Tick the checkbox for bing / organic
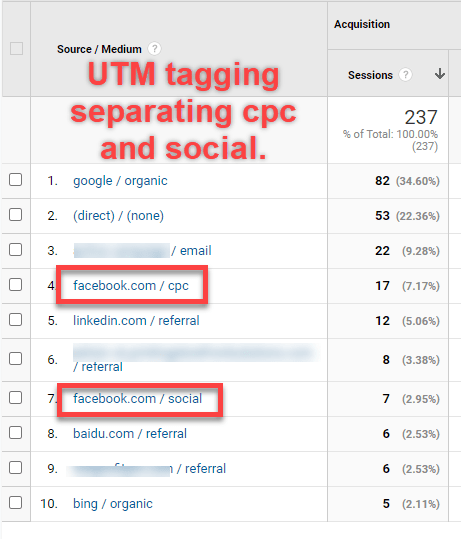Screen dimensions: 461x539 (16, 503)
